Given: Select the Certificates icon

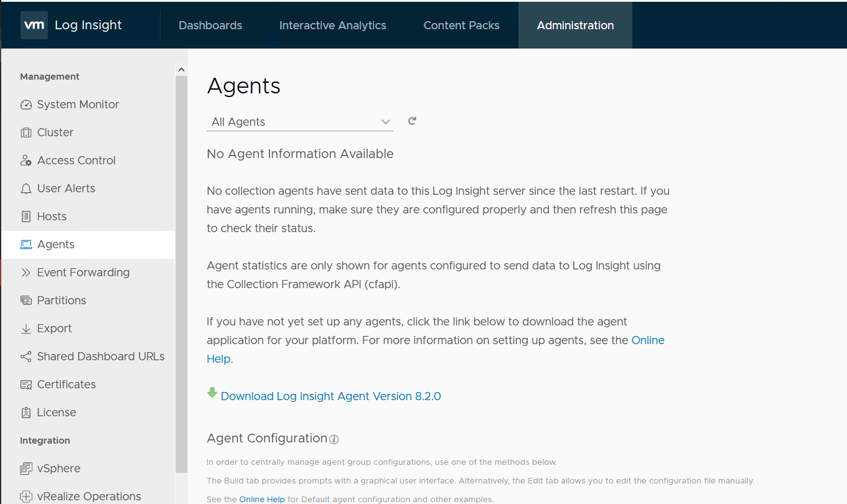Looking at the screenshot, I should tap(26, 384).
